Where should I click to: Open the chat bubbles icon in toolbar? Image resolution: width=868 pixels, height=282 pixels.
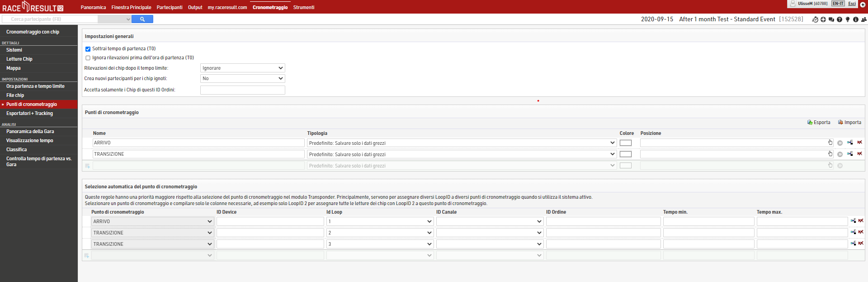click(x=831, y=19)
